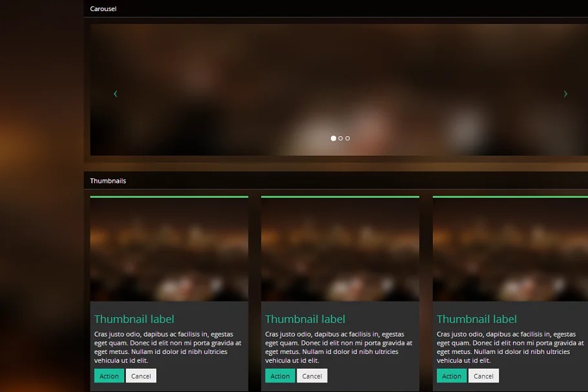Click the Thumbnails panel header

pyautogui.click(x=108, y=181)
